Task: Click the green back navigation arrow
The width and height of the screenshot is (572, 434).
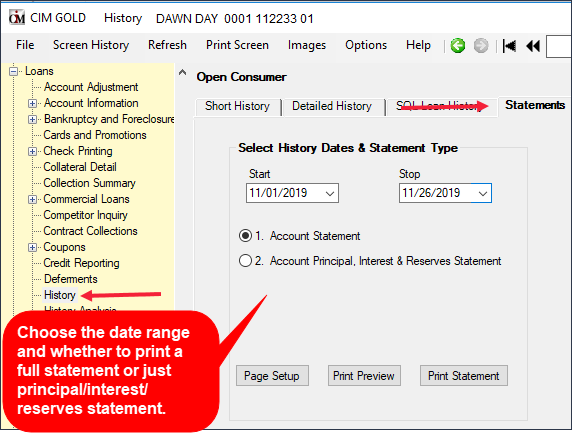Action: point(458,46)
